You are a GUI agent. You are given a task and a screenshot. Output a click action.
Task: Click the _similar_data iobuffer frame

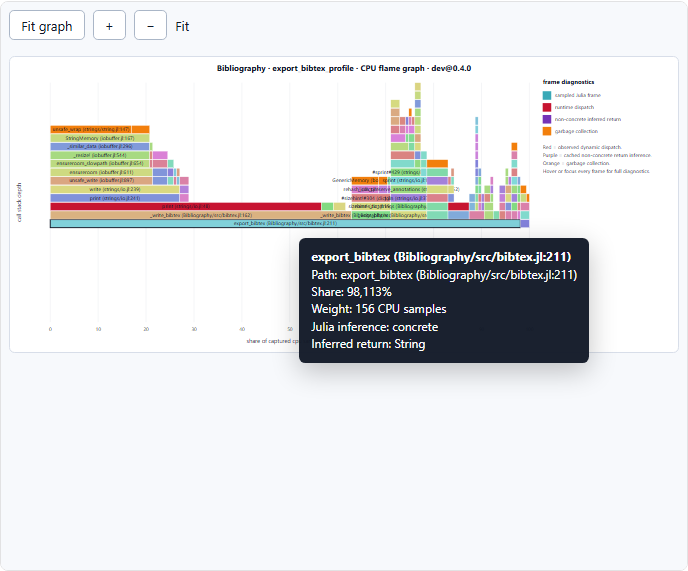tap(100, 147)
